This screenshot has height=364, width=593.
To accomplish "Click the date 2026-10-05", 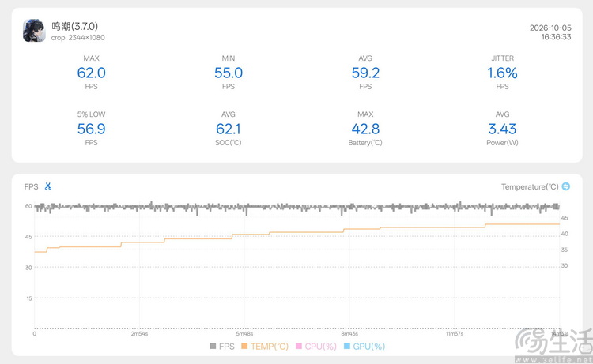I will coord(550,28).
